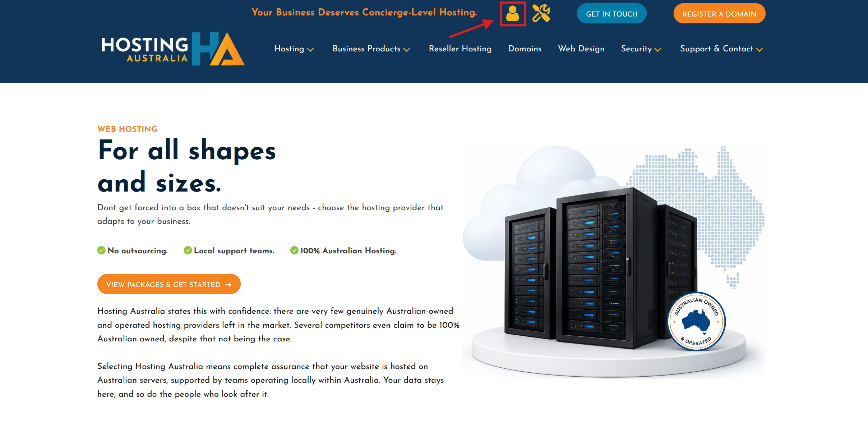
Task: Click the green check beside Local support teams
Action: (x=188, y=250)
